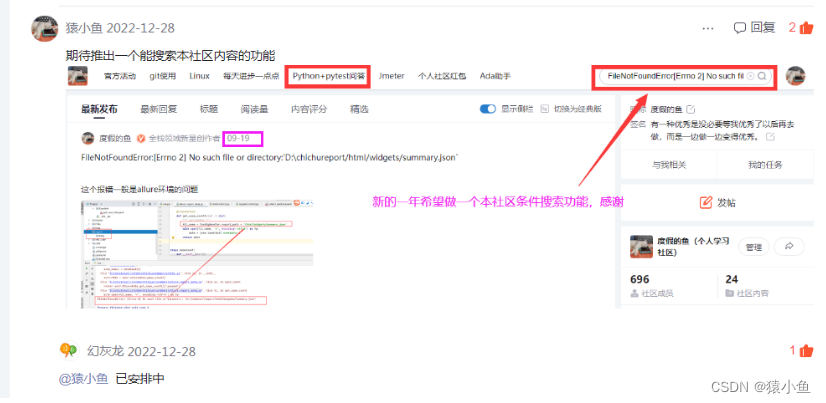Click the 社区内容 folder icon
The image size is (826, 403).
[x=729, y=293]
